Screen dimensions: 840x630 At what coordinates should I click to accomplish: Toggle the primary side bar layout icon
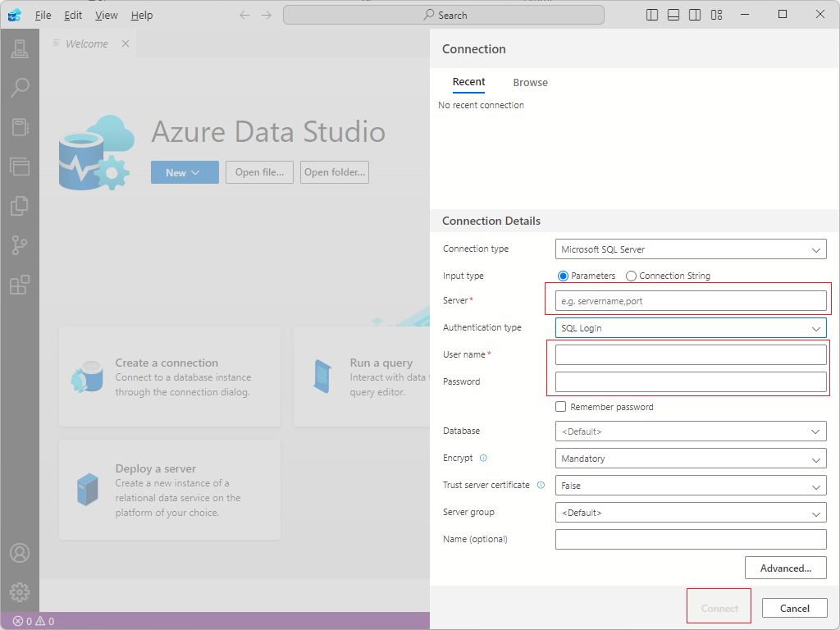pyautogui.click(x=652, y=15)
